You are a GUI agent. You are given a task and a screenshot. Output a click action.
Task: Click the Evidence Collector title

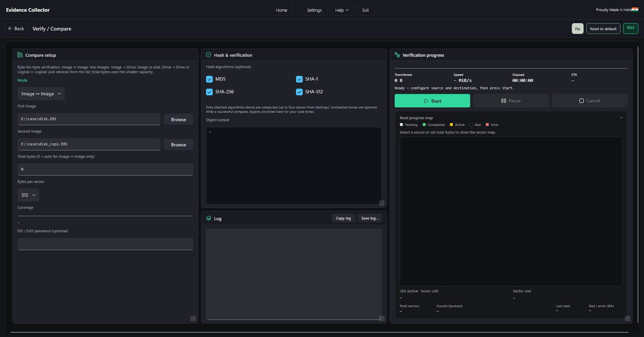click(28, 10)
